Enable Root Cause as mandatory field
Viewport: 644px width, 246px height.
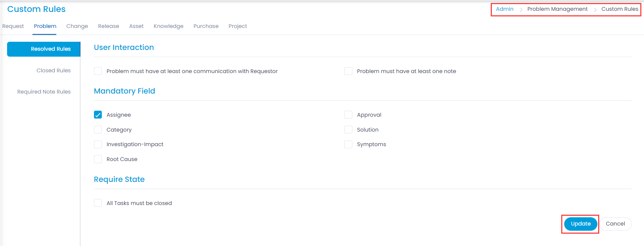tap(98, 159)
